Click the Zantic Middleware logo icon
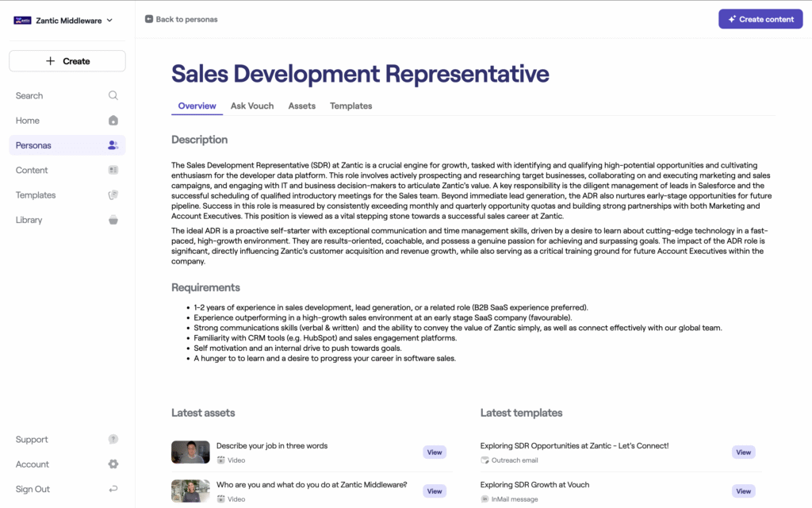 point(22,20)
